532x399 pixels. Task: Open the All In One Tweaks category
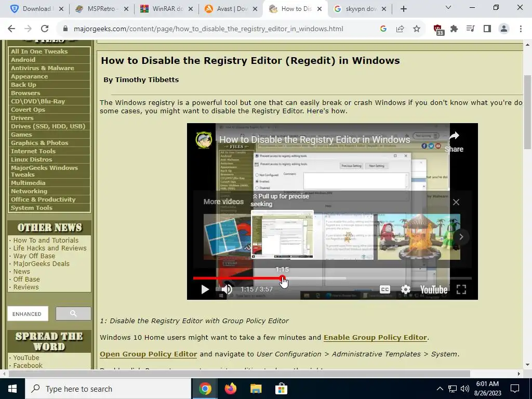click(x=39, y=51)
